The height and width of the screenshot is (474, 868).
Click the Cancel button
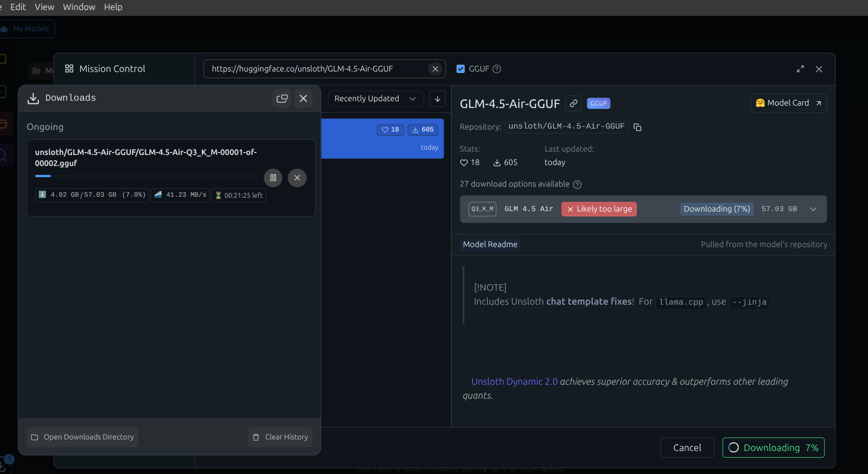[x=687, y=448]
